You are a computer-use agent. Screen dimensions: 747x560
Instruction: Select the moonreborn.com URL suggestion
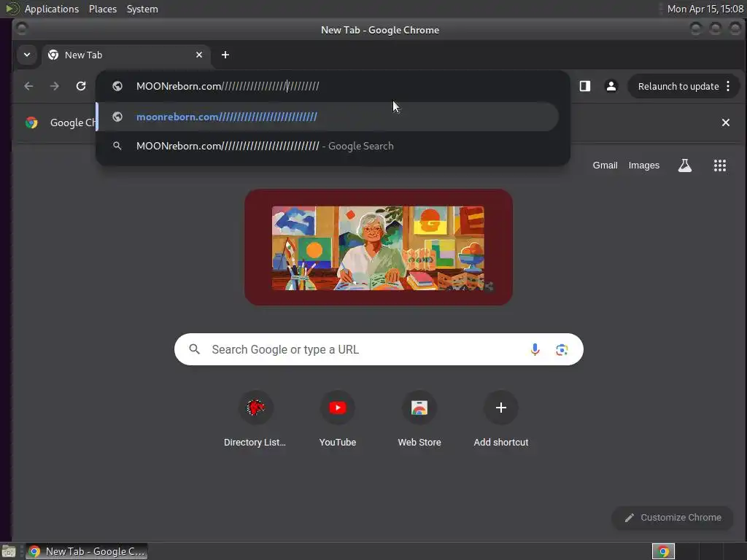328,117
